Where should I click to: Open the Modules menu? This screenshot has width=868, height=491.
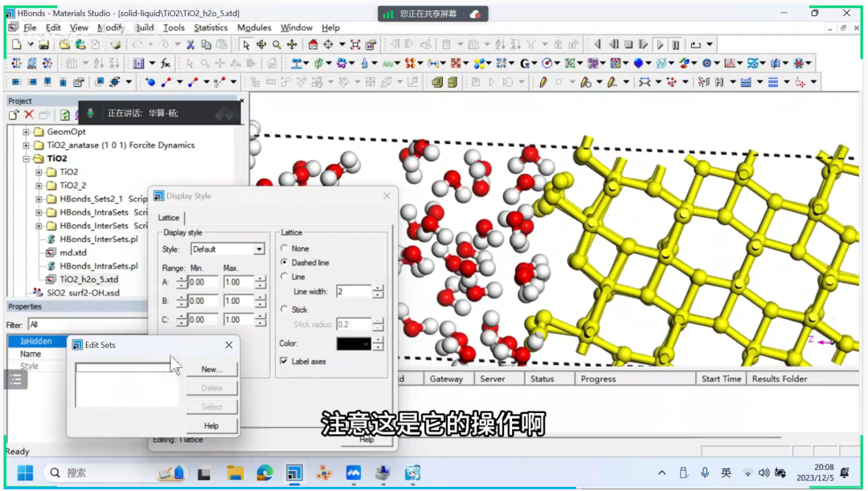(x=254, y=27)
